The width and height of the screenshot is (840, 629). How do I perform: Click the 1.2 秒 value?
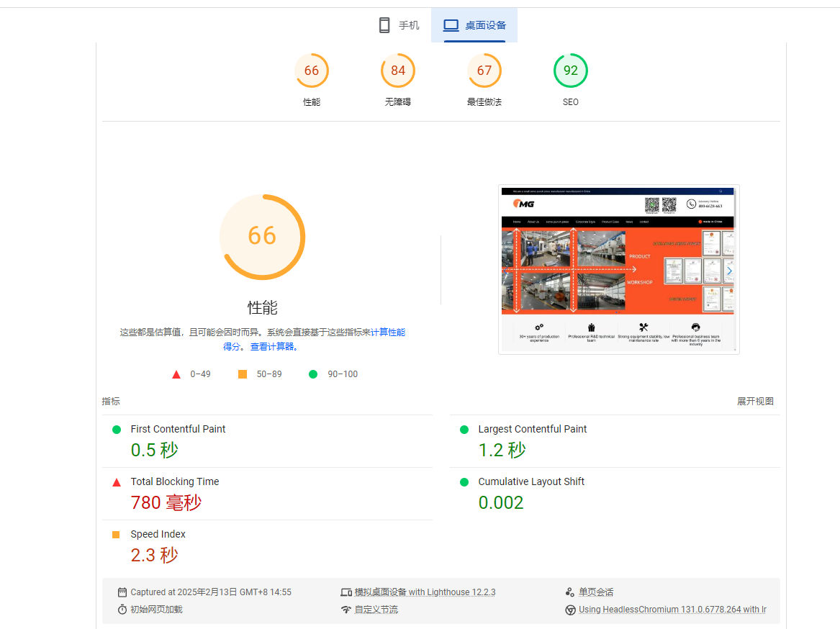pyautogui.click(x=502, y=450)
